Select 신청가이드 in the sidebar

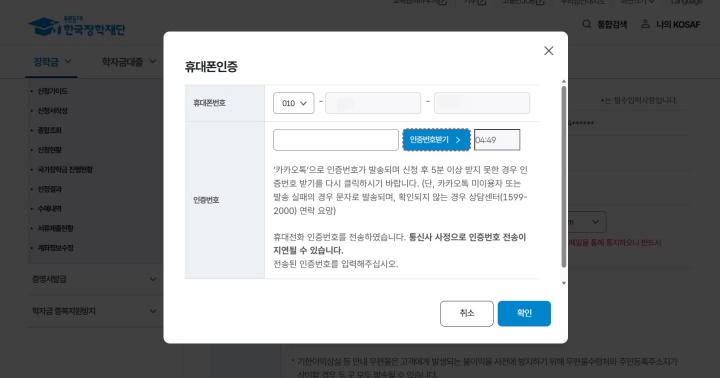[52, 91]
